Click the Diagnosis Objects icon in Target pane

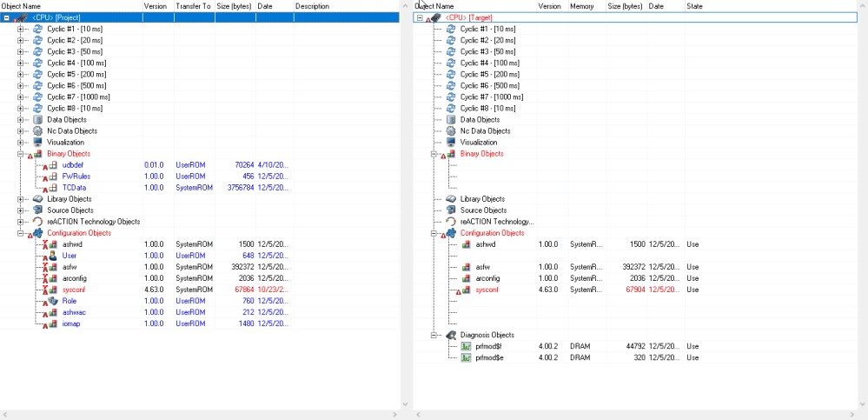pyautogui.click(x=451, y=336)
